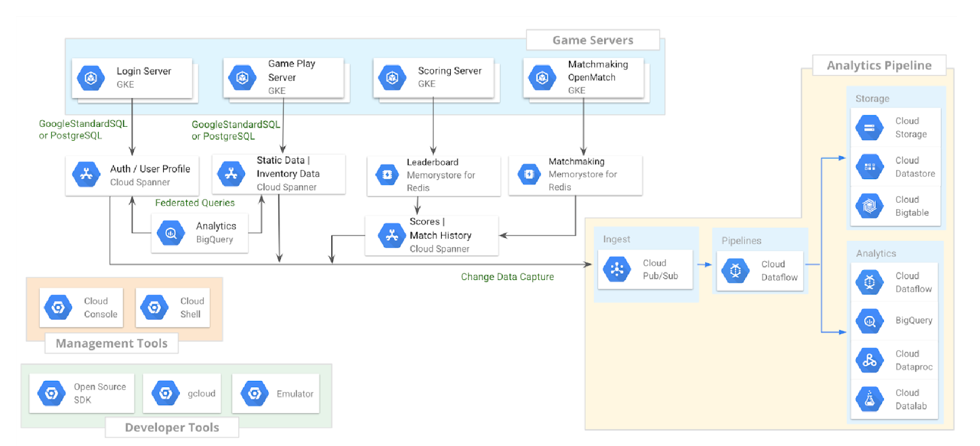Viewport: 980px width, 446px height.
Task: Click the Analytics section heading in pipeline
Action: 876,254
